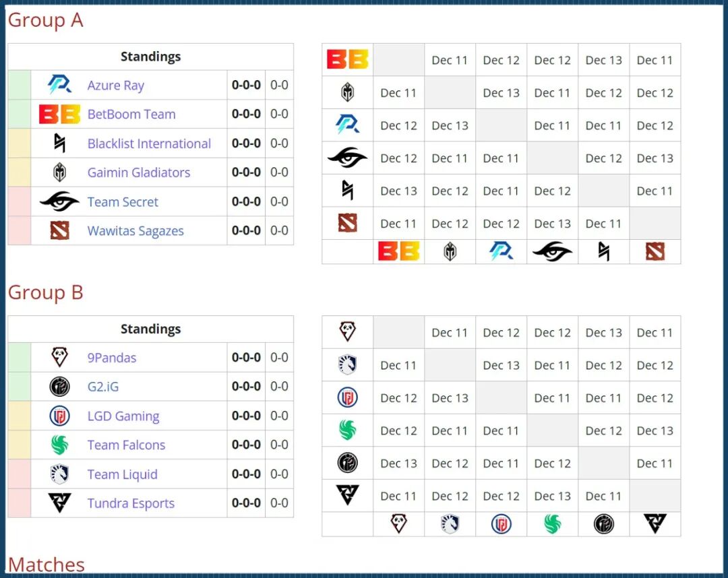Click the 9Pandas logo in Group B standings
Viewport: 728px width, 578px height.
[59, 357]
